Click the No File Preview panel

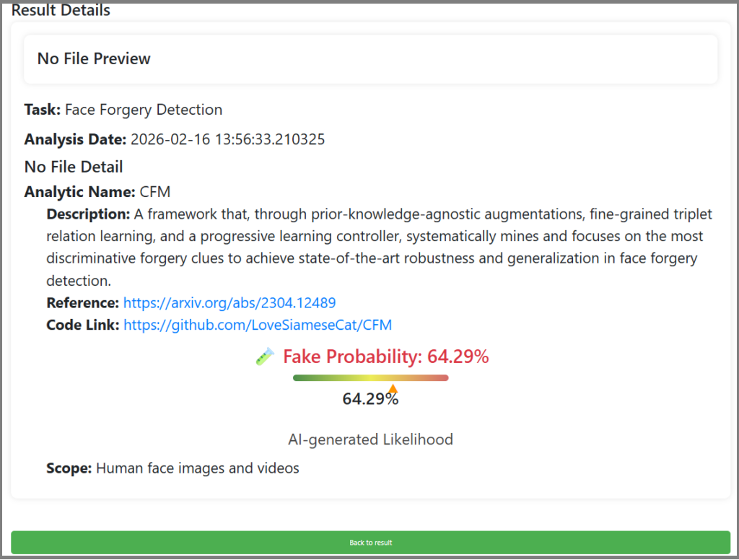[x=370, y=59]
